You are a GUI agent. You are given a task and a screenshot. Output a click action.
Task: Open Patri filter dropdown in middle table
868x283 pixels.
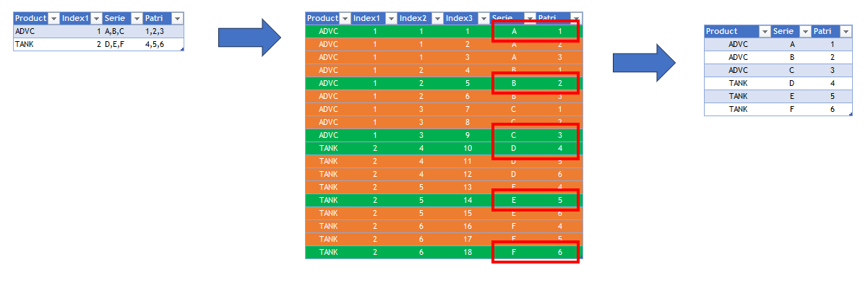(x=575, y=18)
